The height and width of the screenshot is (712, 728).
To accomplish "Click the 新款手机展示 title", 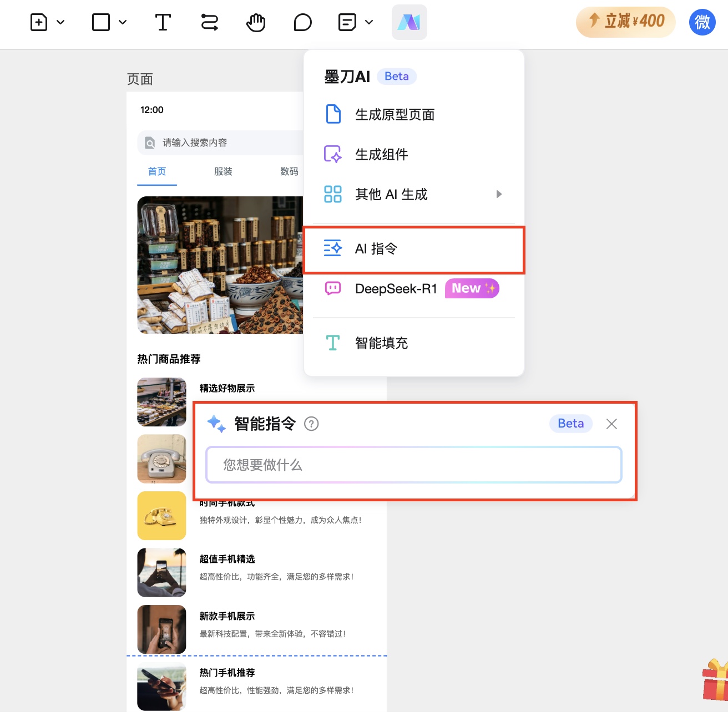I will tap(228, 616).
